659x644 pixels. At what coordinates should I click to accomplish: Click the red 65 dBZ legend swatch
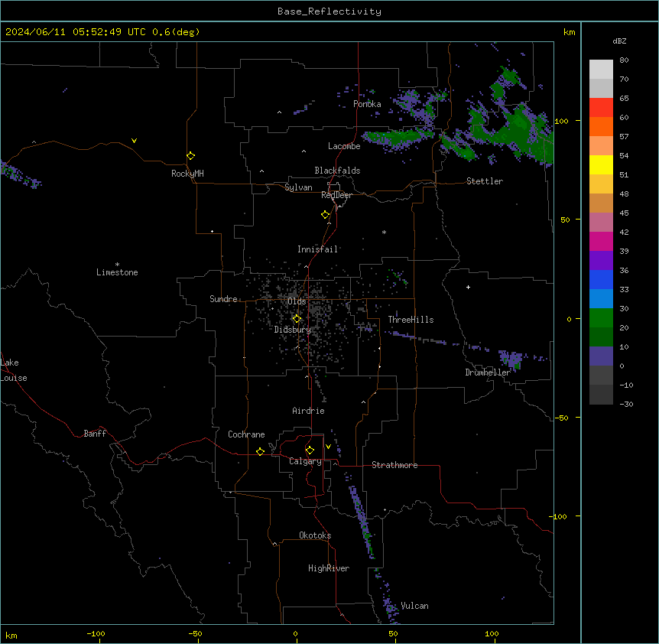point(601,107)
